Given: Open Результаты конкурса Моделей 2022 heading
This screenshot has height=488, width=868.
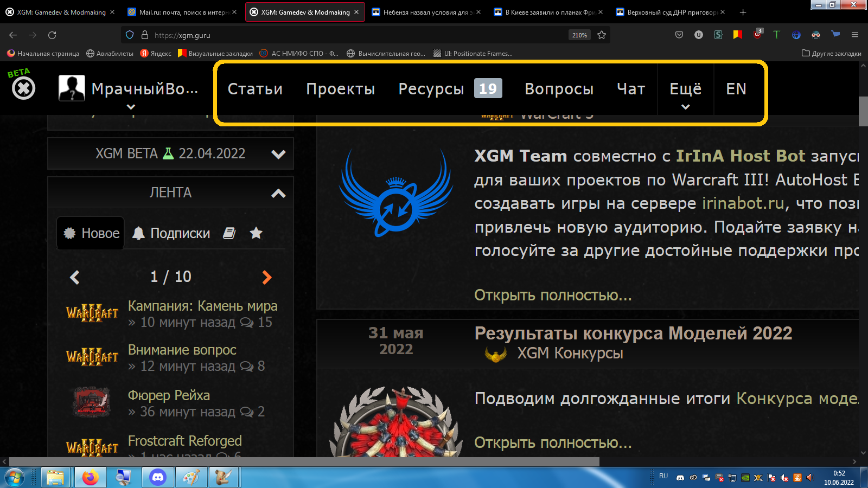Looking at the screenshot, I should (x=633, y=333).
